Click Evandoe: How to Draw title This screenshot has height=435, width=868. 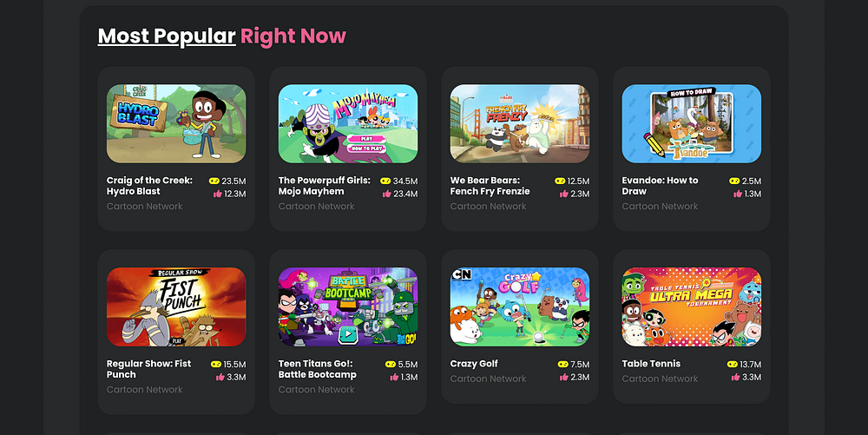pos(660,186)
